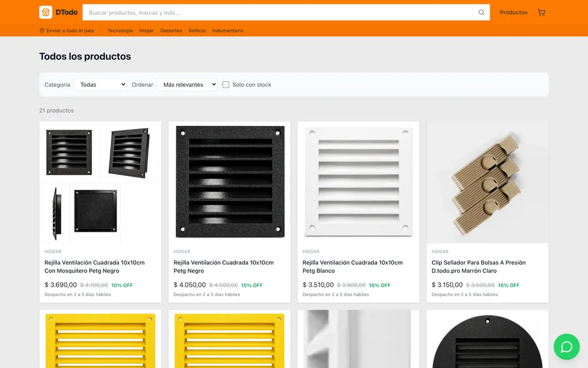
Task: Click the struck-through price $ 3.500,00
Action: point(481,285)
